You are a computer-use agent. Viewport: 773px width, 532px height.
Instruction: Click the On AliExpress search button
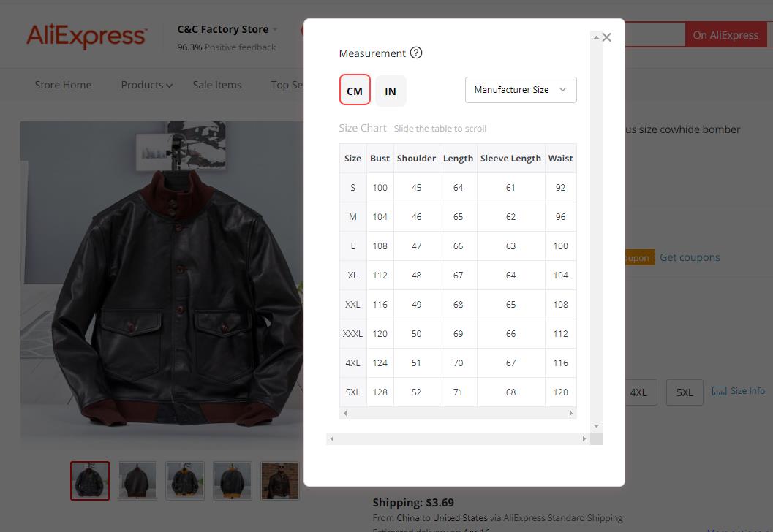point(725,35)
